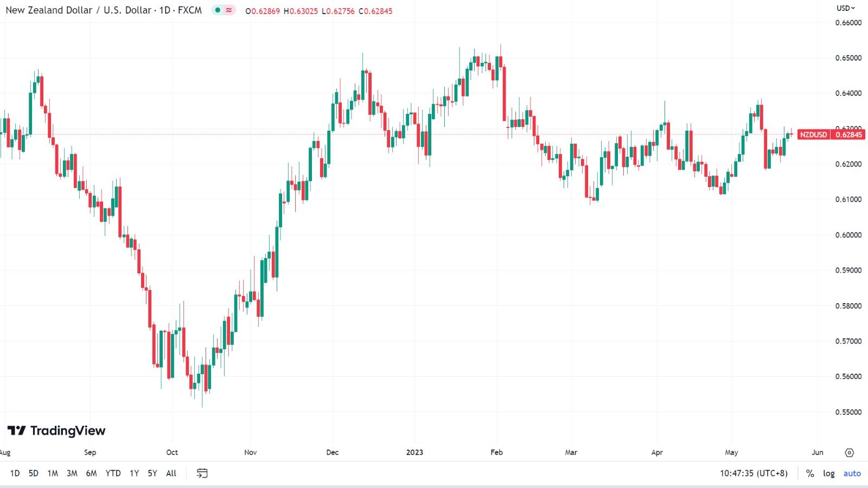The image size is (868, 488).
Task: Select the YTD time range
Action: [x=113, y=473]
